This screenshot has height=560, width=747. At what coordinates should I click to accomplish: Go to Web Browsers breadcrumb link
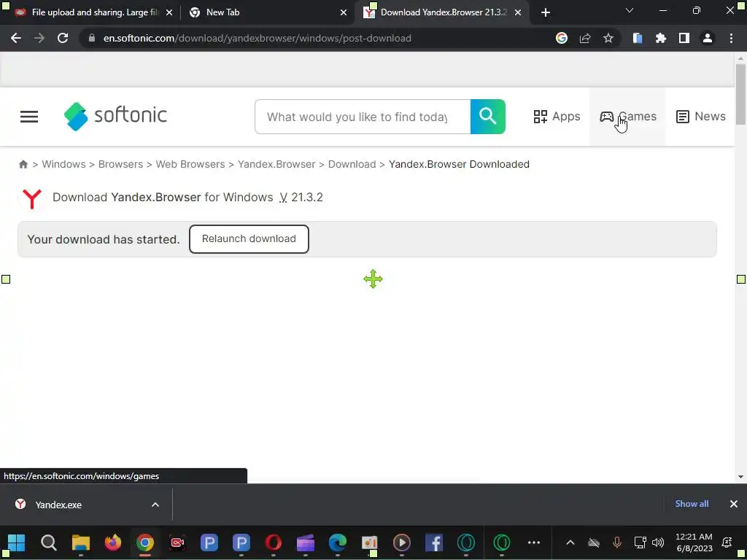coord(190,164)
